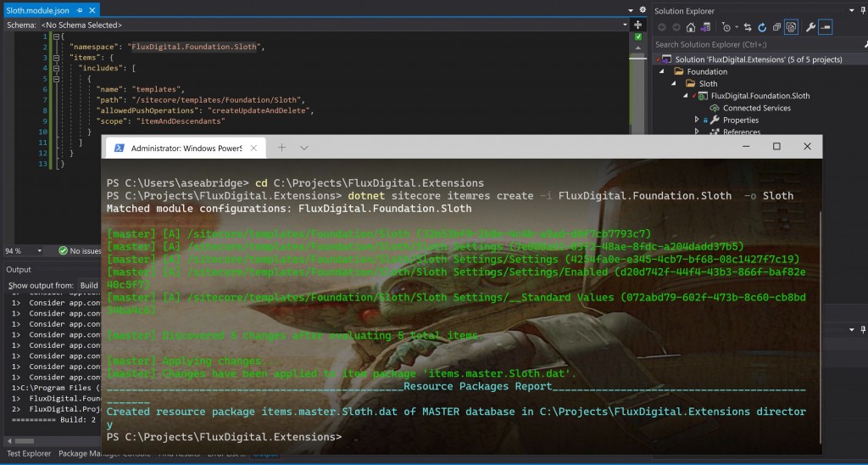Click editor vertical scrollbar up arrow

point(637,48)
